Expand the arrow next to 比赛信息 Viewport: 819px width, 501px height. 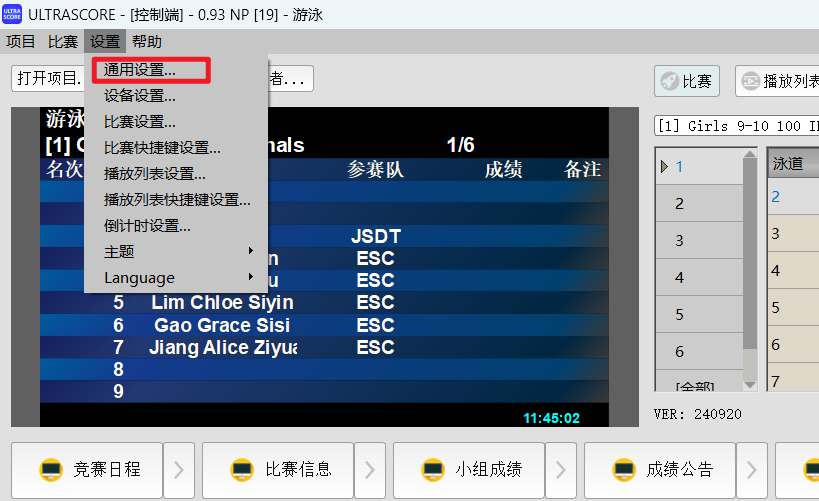pos(369,469)
